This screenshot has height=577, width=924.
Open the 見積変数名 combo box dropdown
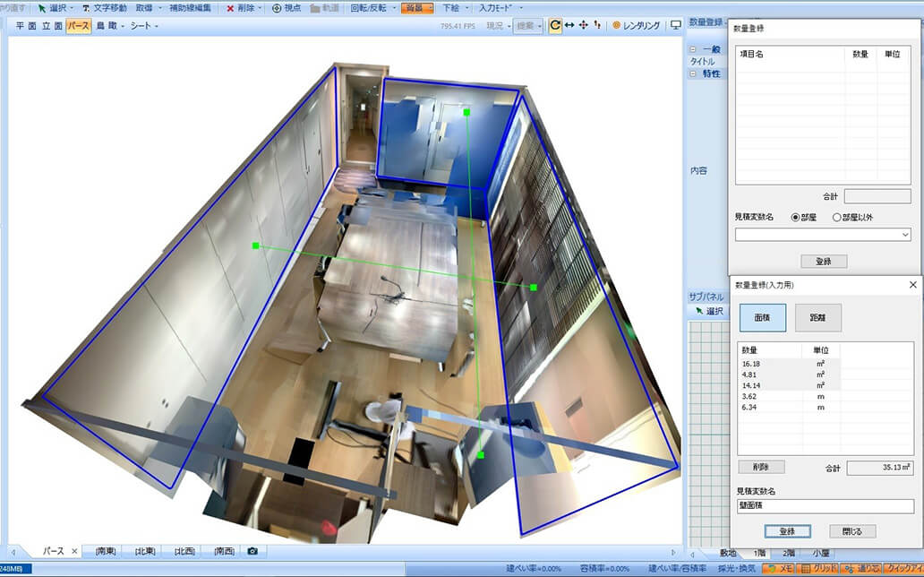tap(905, 235)
